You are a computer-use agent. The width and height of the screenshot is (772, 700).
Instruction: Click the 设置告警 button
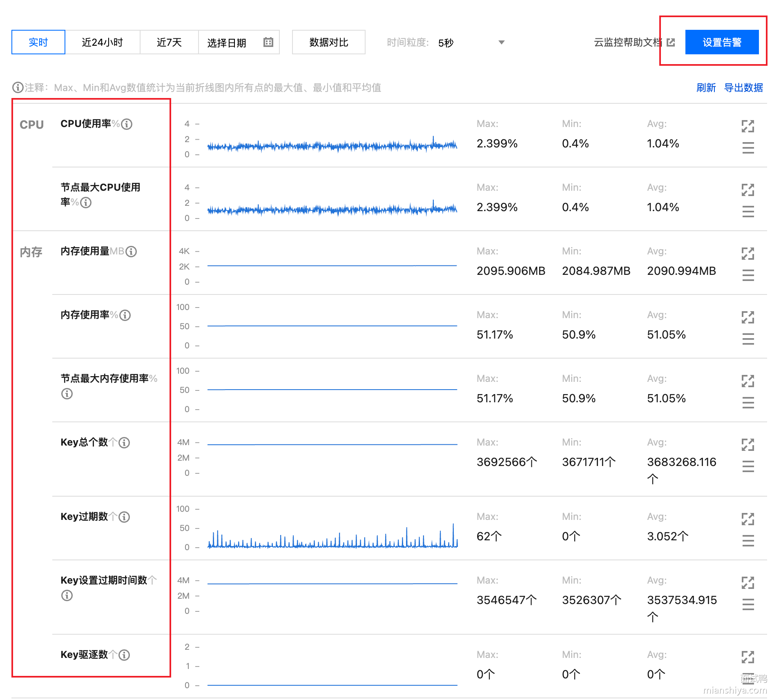pos(721,42)
